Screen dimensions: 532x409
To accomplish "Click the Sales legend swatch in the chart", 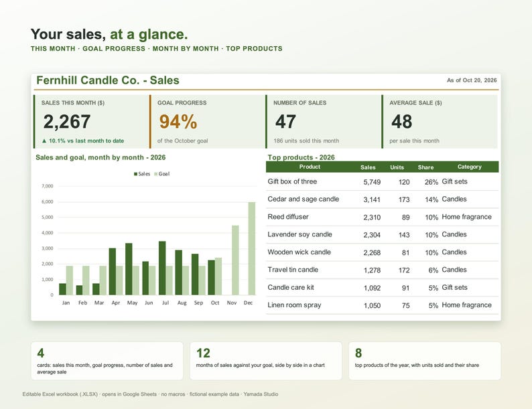I will click(136, 174).
